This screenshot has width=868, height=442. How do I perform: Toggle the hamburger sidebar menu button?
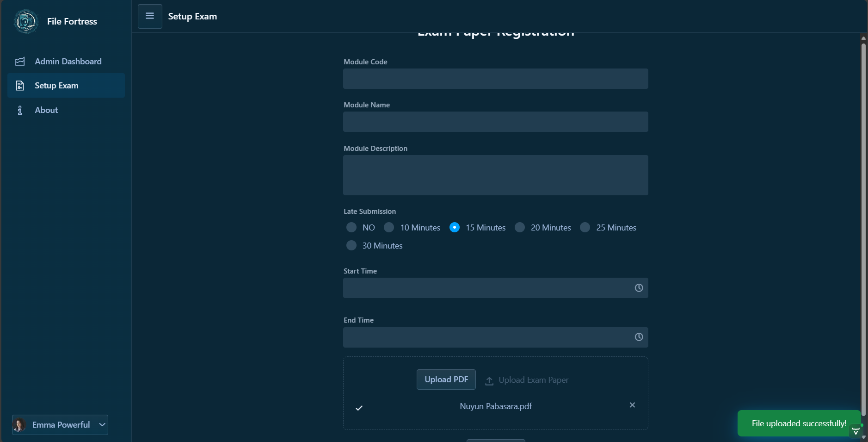150,16
